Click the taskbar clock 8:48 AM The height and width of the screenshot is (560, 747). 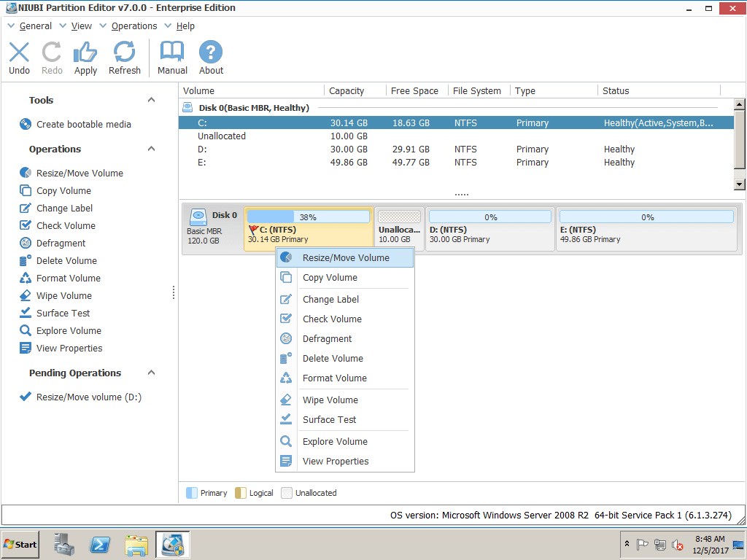(x=710, y=539)
